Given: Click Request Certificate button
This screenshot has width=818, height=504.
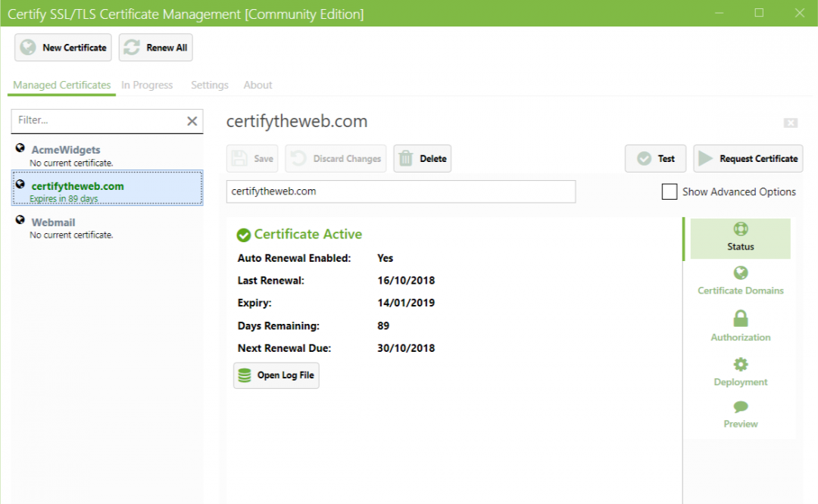Looking at the screenshot, I should coord(748,158).
